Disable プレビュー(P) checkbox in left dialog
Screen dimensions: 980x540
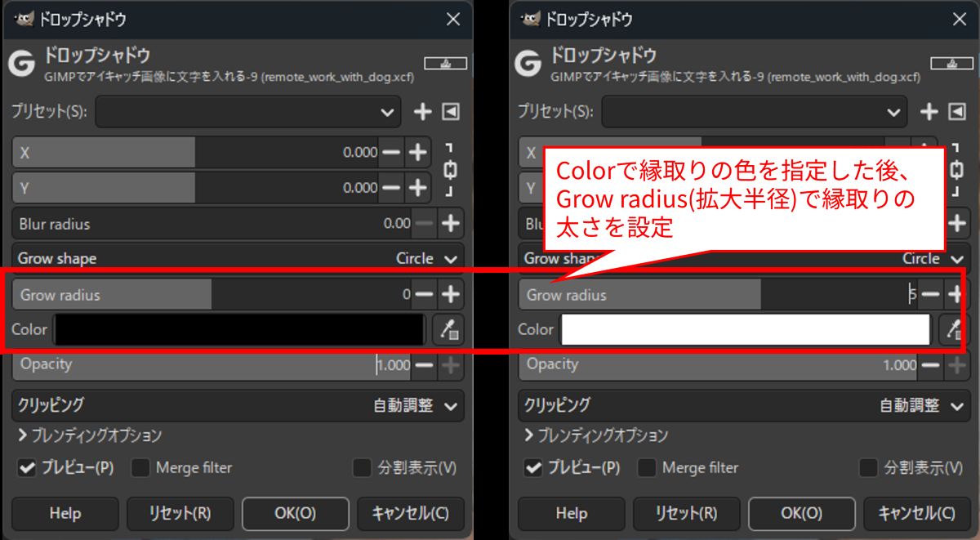point(29,468)
